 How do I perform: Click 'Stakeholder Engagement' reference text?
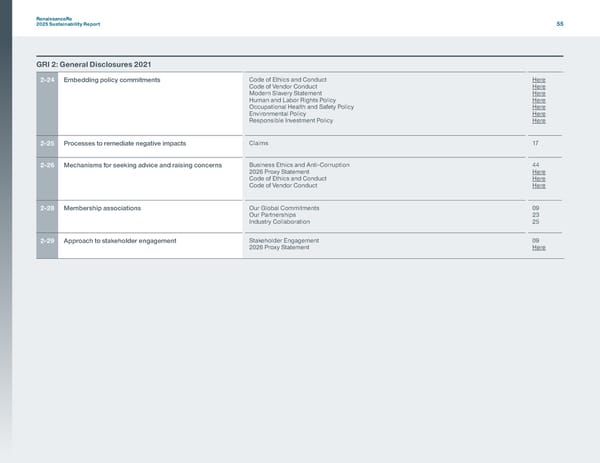(284, 241)
